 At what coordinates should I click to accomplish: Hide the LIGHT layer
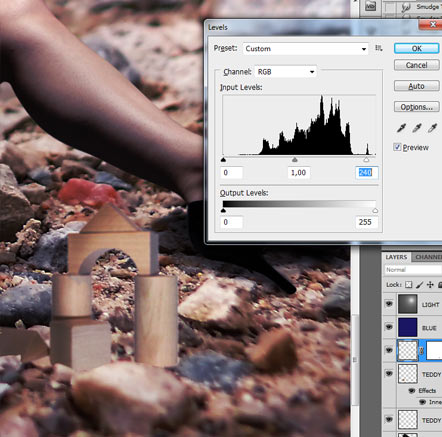click(x=389, y=304)
